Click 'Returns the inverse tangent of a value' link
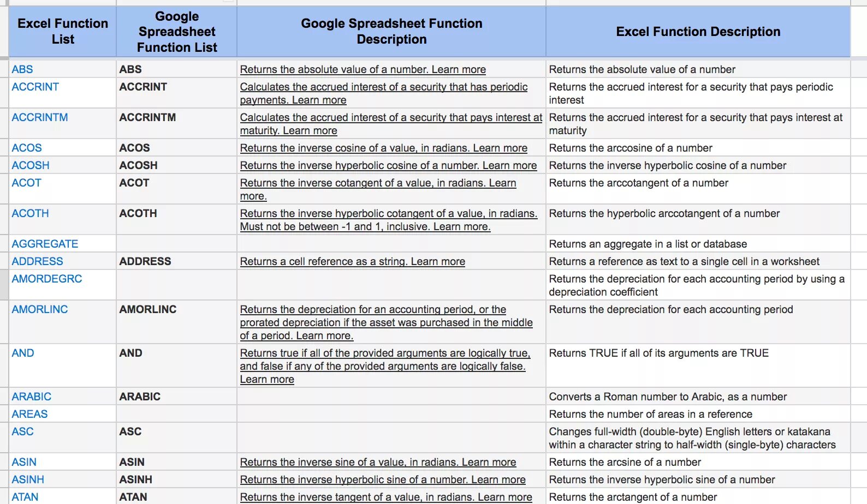This screenshot has width=867, height=504. coord(386,497)
